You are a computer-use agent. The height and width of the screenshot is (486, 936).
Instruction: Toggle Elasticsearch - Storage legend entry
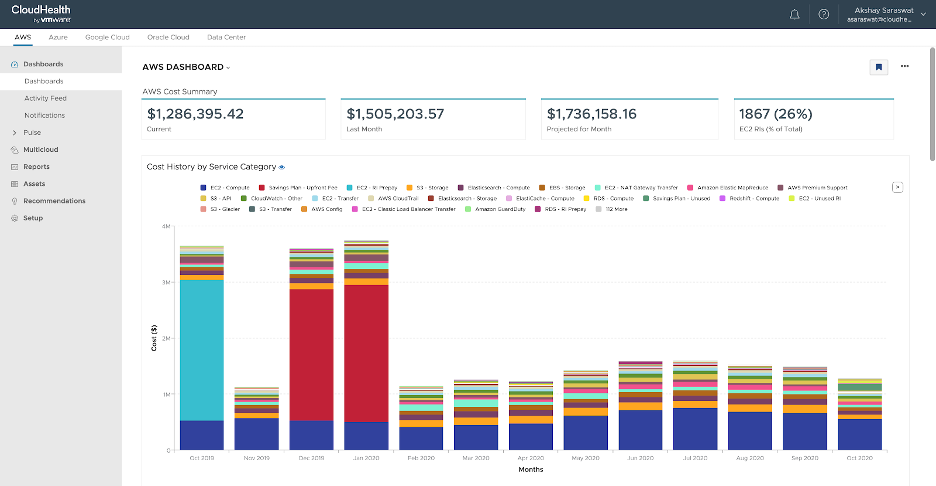(x=463, y=199)
